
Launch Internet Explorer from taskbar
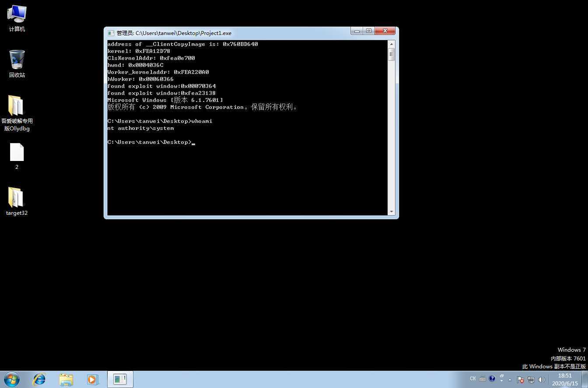39,379
